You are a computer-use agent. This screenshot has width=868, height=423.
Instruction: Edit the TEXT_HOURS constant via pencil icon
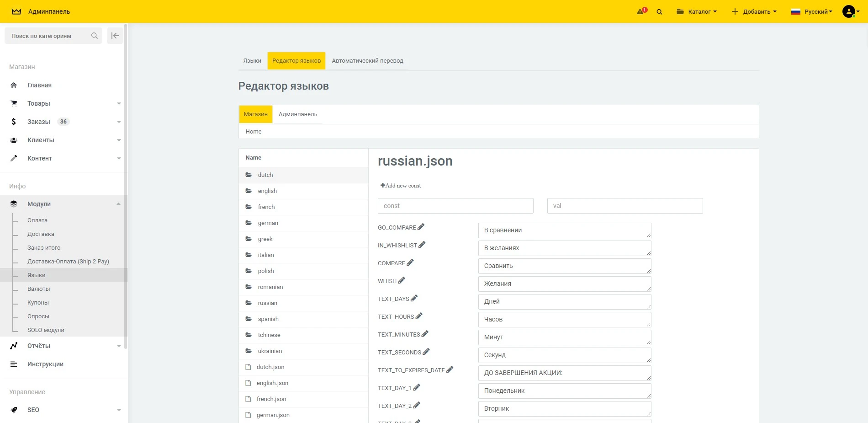(419, 316)
